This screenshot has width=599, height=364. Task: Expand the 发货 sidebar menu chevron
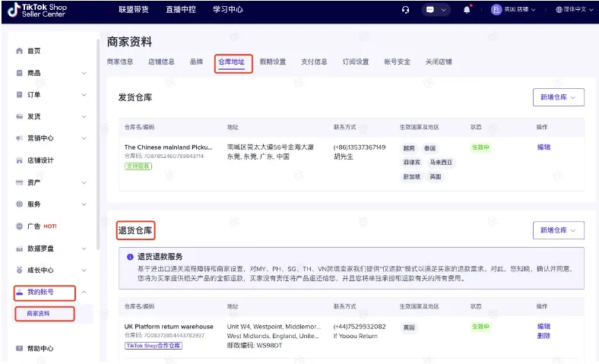click(x=84, y=116)
